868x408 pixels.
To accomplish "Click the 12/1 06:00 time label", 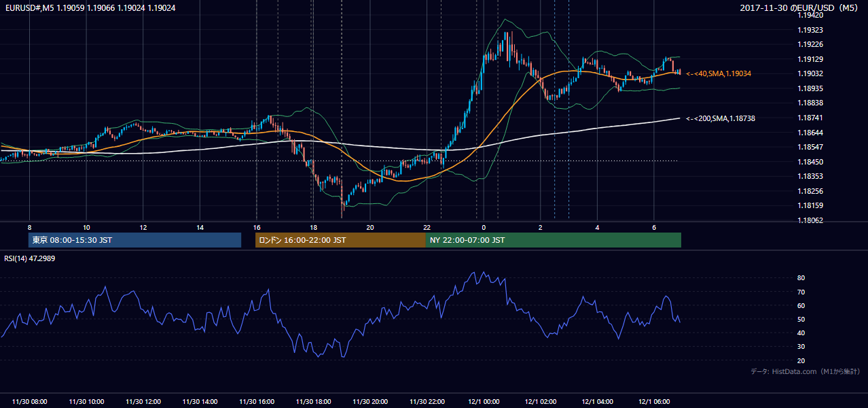I will point(654,402).
